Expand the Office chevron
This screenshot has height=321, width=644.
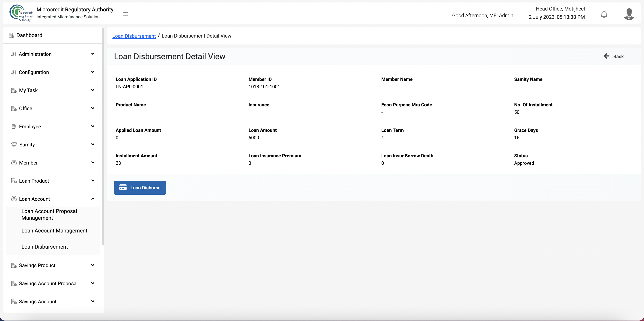pos(93,108)
